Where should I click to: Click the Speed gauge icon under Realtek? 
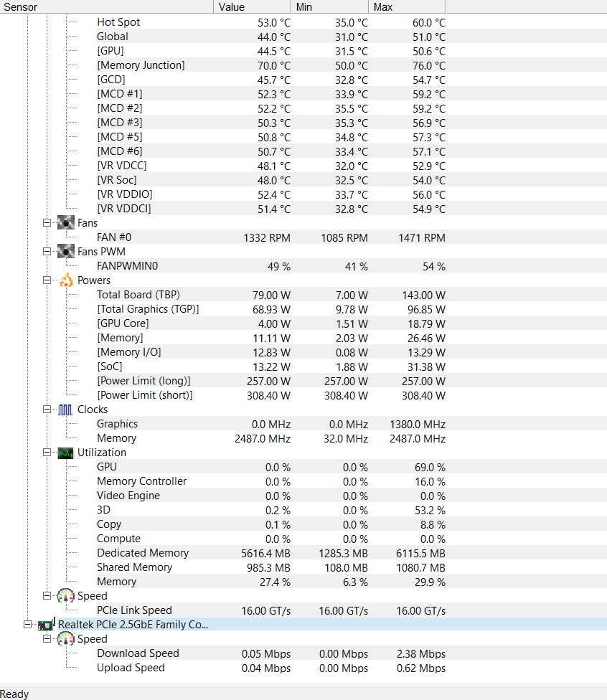[65, 638]
